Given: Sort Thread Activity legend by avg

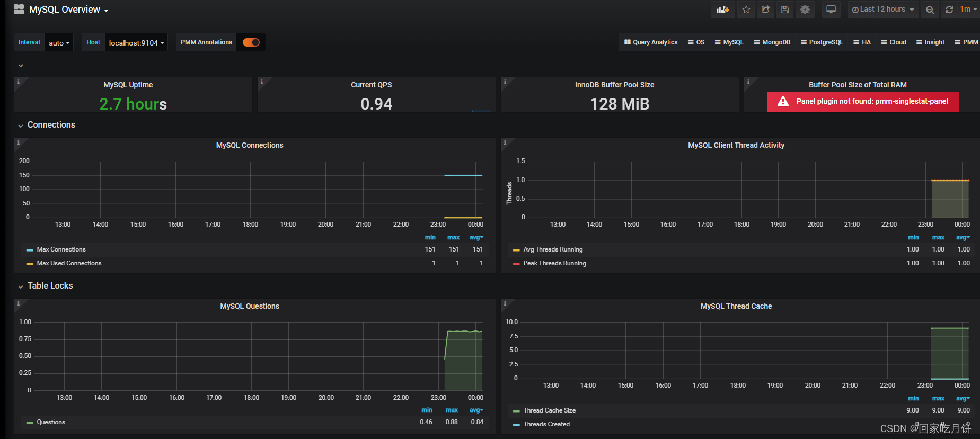Looking at the screenshot, I should pyautogui.click(x=963, y=238).
